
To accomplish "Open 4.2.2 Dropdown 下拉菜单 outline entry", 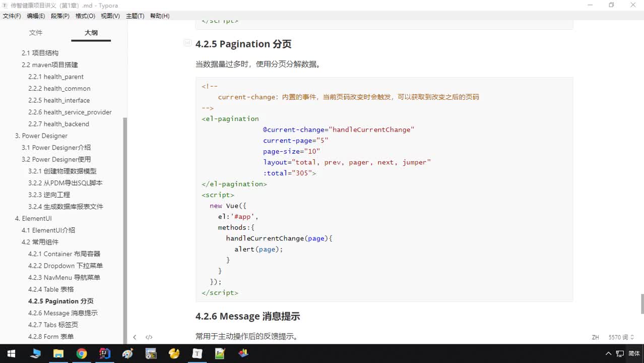I will tap(66, 266).
